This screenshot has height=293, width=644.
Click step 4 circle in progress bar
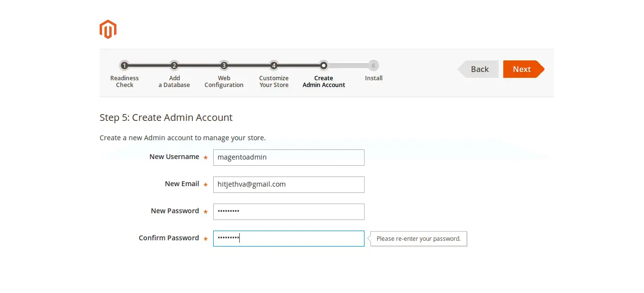[274, 65]
